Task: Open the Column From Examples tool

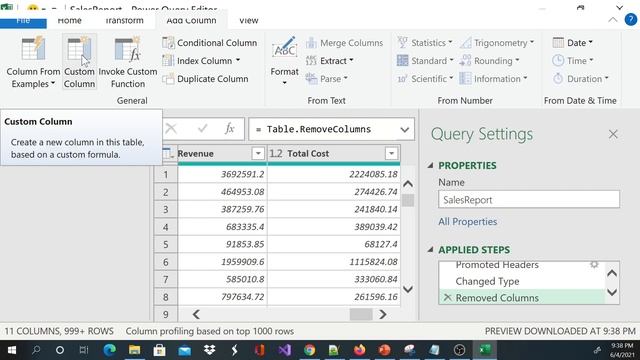Action: coord(33,62)
